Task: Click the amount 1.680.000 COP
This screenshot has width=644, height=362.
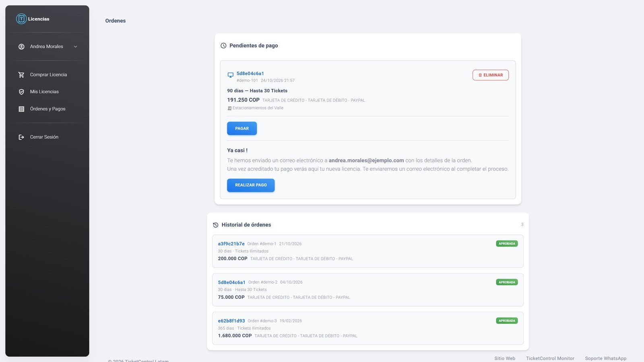Action: (235, 335)
